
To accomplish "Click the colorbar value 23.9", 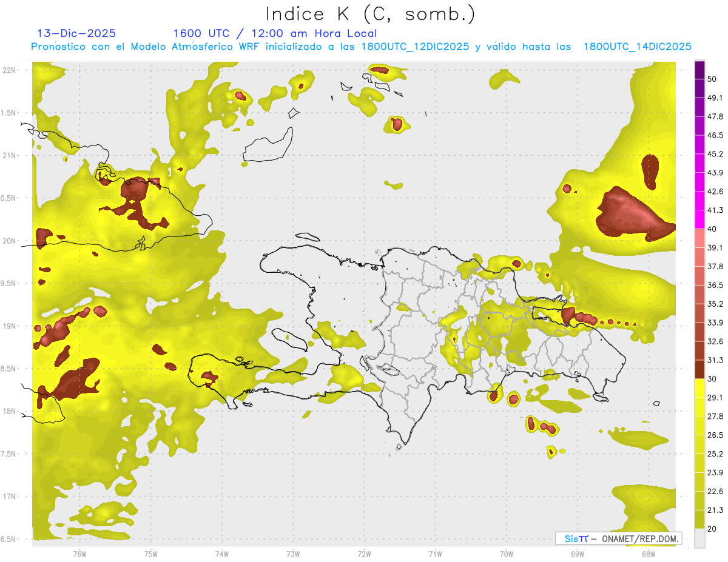I will tap(715, 473).
